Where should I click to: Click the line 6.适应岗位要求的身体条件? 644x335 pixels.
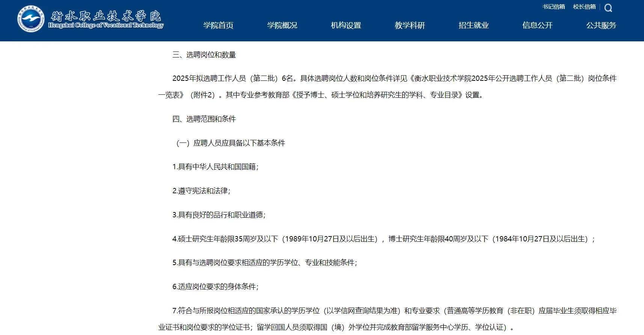(216, 286)
